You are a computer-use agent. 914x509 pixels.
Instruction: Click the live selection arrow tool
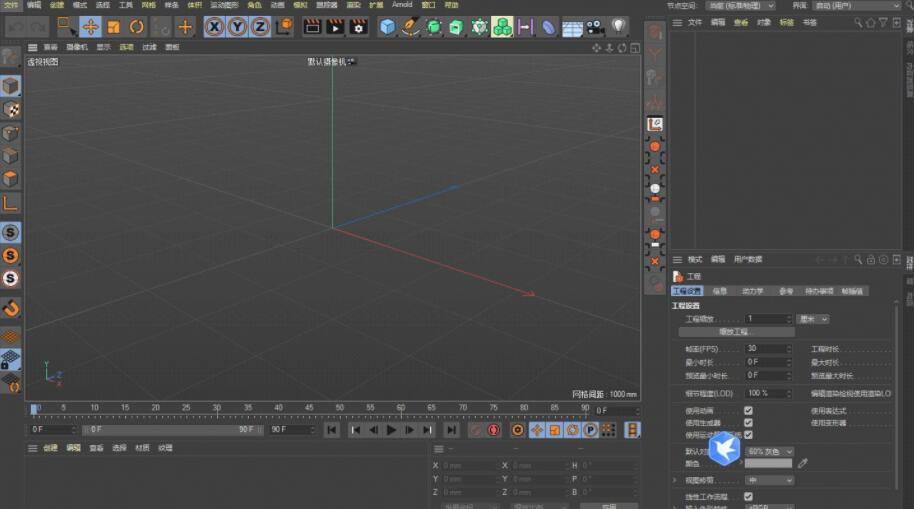(66, 27)
